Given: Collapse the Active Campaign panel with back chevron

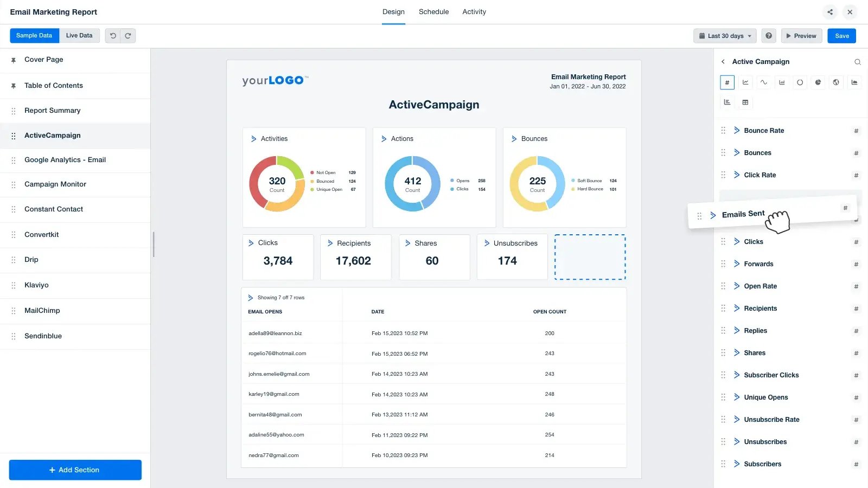Looking at the screenshot, I should pyautogui.click(x=724, y=62).
